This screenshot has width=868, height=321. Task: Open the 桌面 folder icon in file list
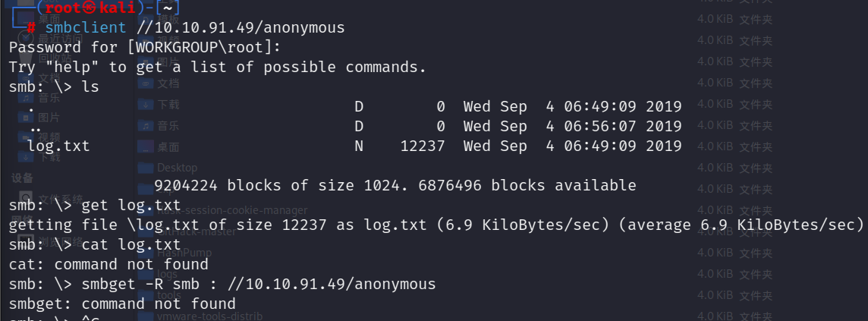pos(146,147)
